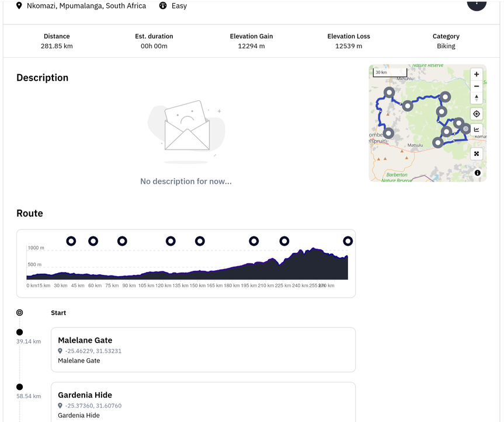
Task: Toggle the elevation chart button on map
Action: pyautogui.click(x=477, y=130)
